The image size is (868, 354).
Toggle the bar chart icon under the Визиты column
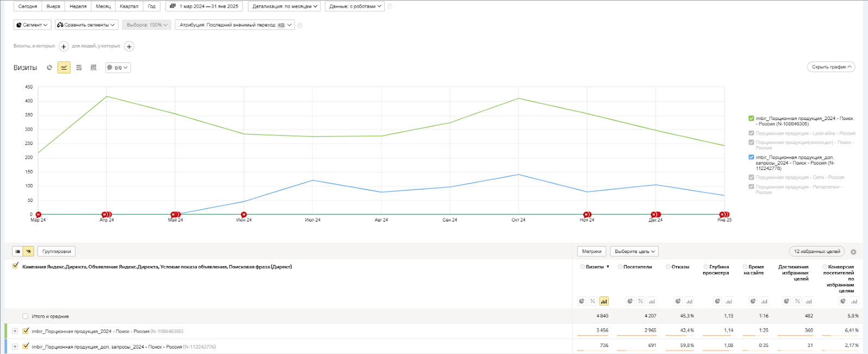click(604, 301)
